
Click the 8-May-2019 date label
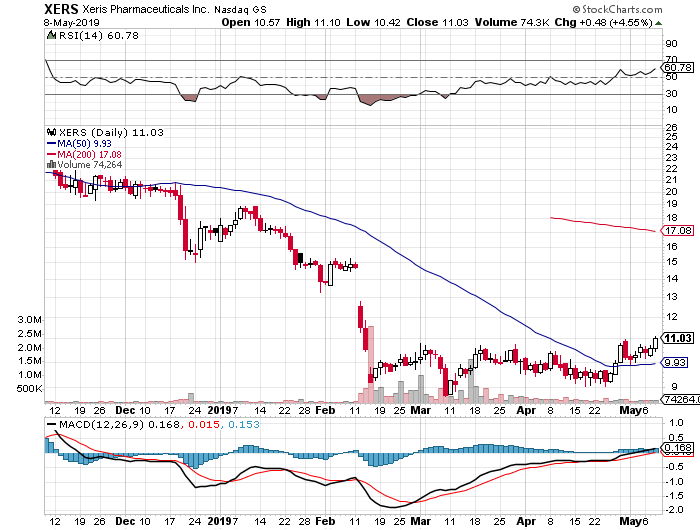(71, 22)
